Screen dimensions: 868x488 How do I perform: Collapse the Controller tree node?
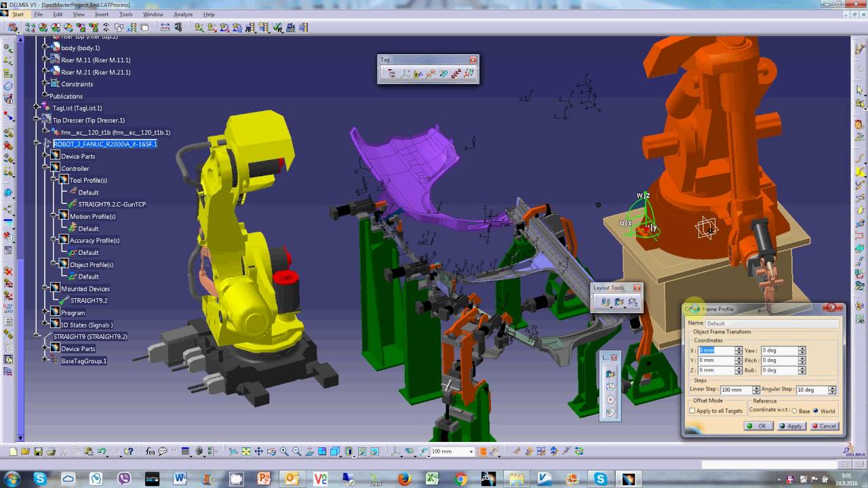pyautogui.click(x=45, y=168)
